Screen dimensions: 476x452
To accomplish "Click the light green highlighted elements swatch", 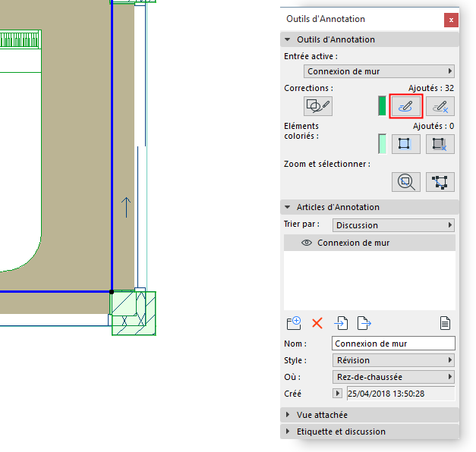I will (382, 144).
